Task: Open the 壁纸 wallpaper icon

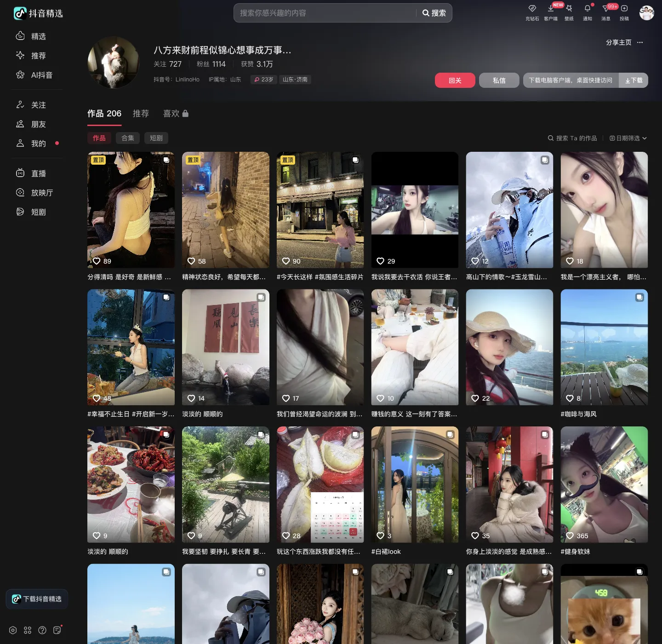Action: (569, 12)
